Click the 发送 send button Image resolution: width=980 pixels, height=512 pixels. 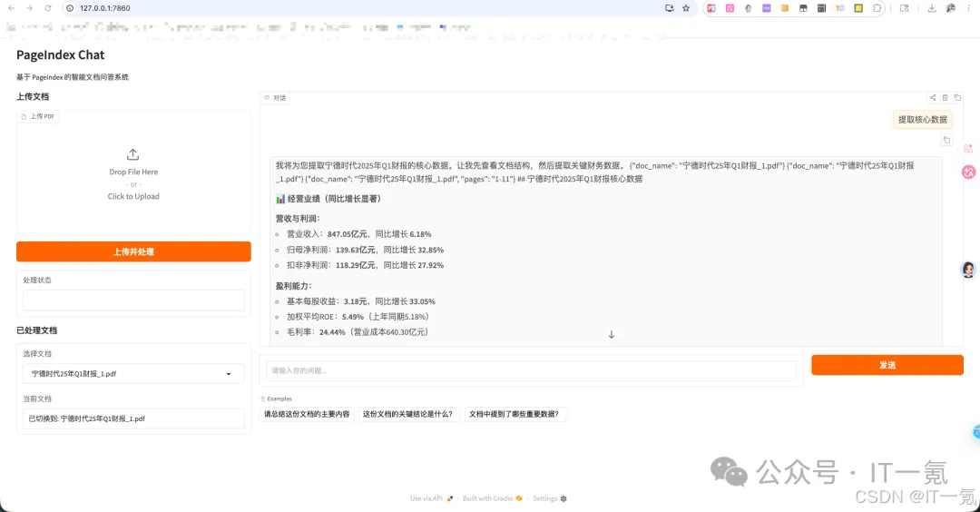point(887,365)
